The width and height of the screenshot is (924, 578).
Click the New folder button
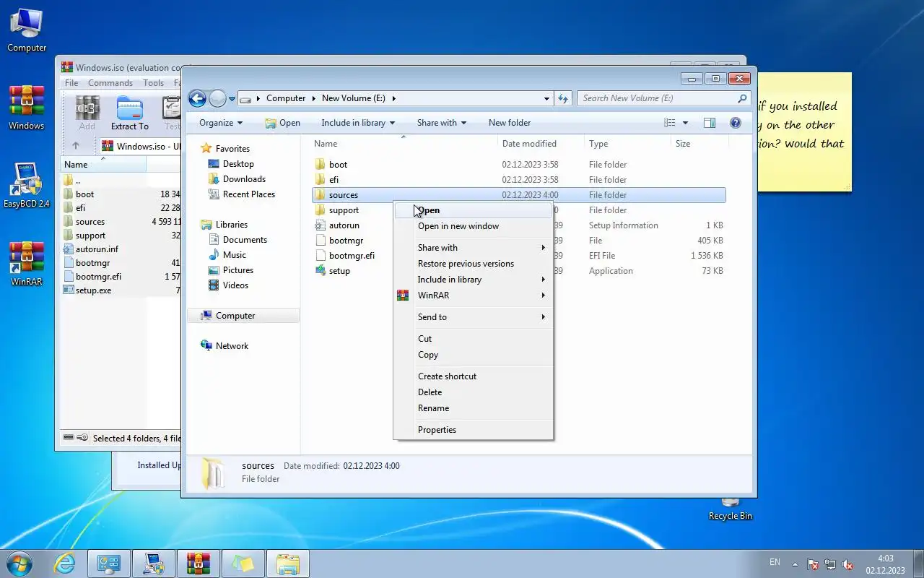tap(510, 123)
